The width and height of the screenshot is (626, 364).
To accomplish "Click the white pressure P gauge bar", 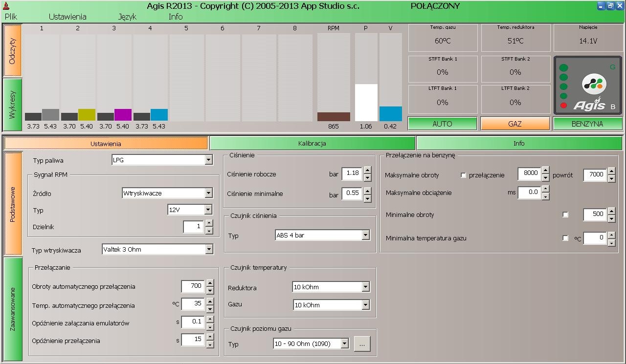I will point(366,103).
